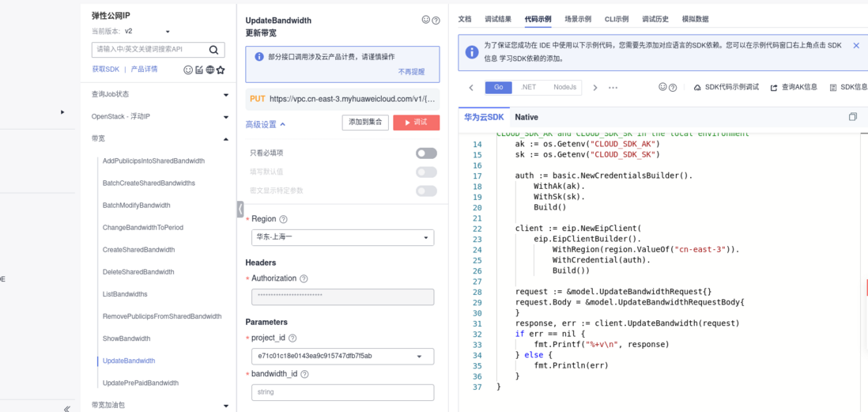Click the globe icon in the left panel
Image resolution: width=868 pixels, height=412 pixels.
(209, 70)
